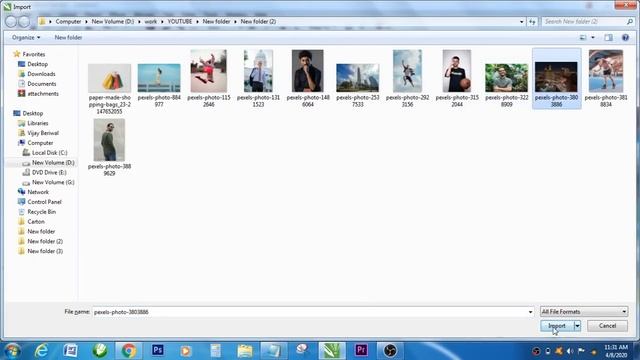Click the Import button
The image size is (640, 360).
tap(557, 326)
